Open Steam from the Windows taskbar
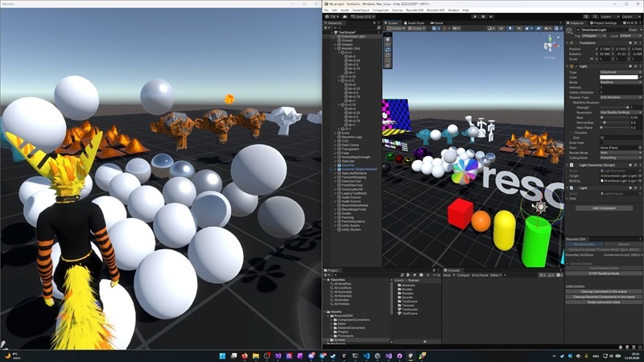Image resolution: width=644 pixels, height=362 pixels. point(333,356)
